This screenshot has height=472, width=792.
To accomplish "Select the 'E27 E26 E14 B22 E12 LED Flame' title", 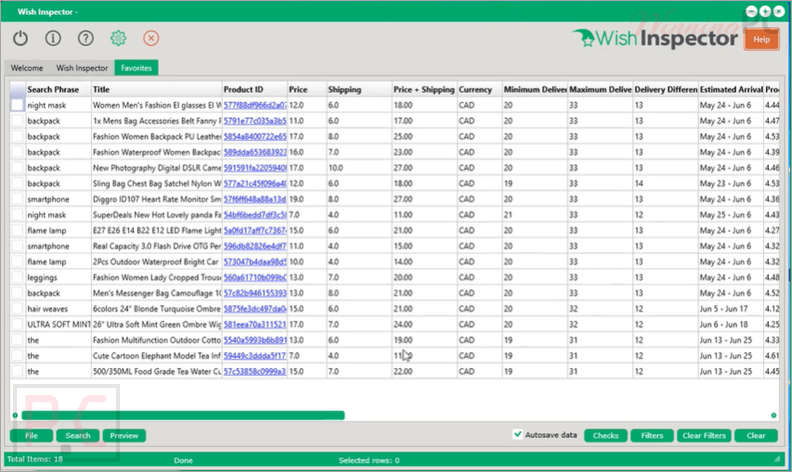I will coord(157,230).
